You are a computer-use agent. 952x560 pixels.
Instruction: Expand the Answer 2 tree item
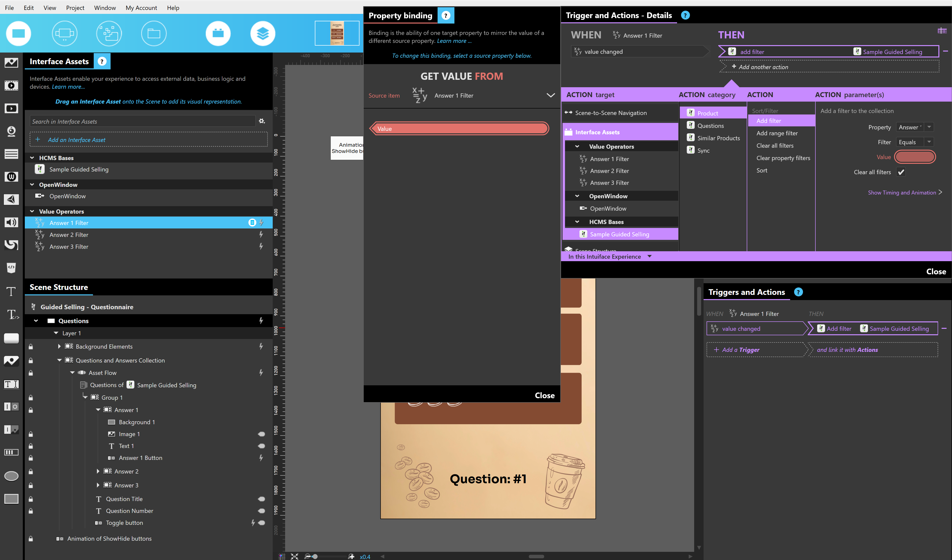(x=98, y=471)
